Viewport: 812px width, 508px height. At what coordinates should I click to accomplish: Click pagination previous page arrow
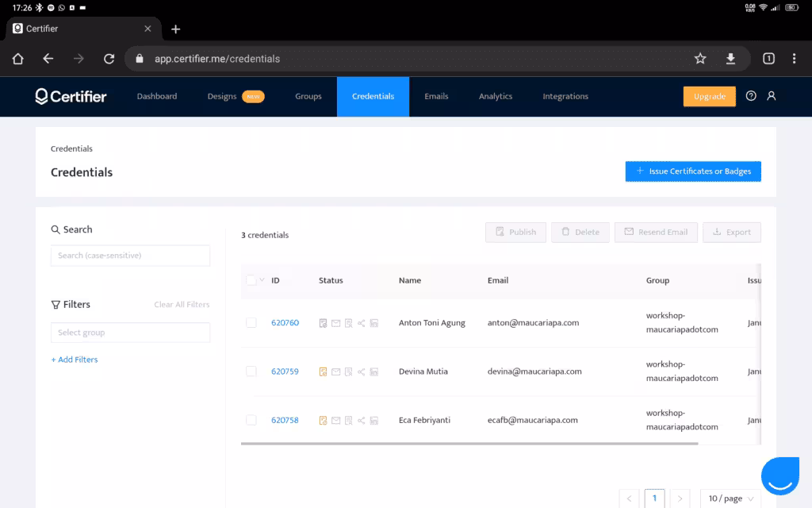coord(629,498)
